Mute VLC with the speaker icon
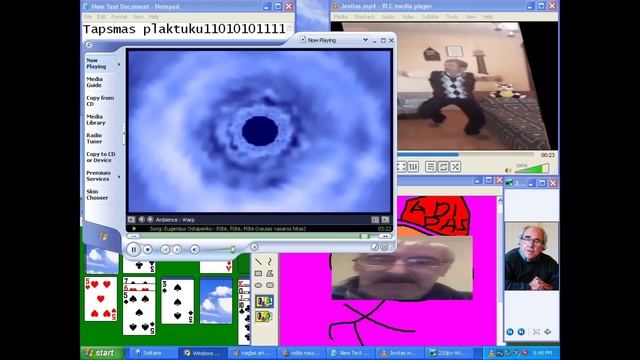 click(508, 170)
